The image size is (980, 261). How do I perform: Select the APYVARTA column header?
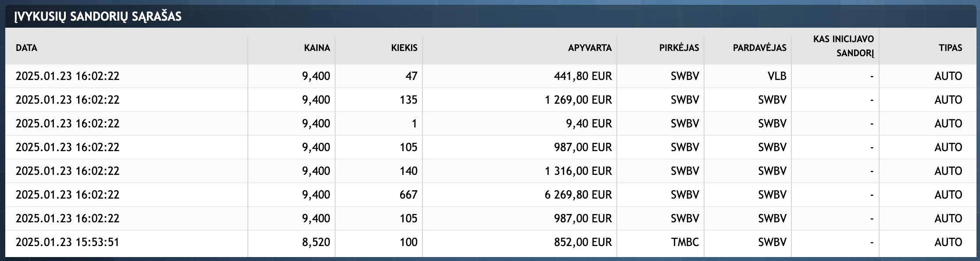590,48
